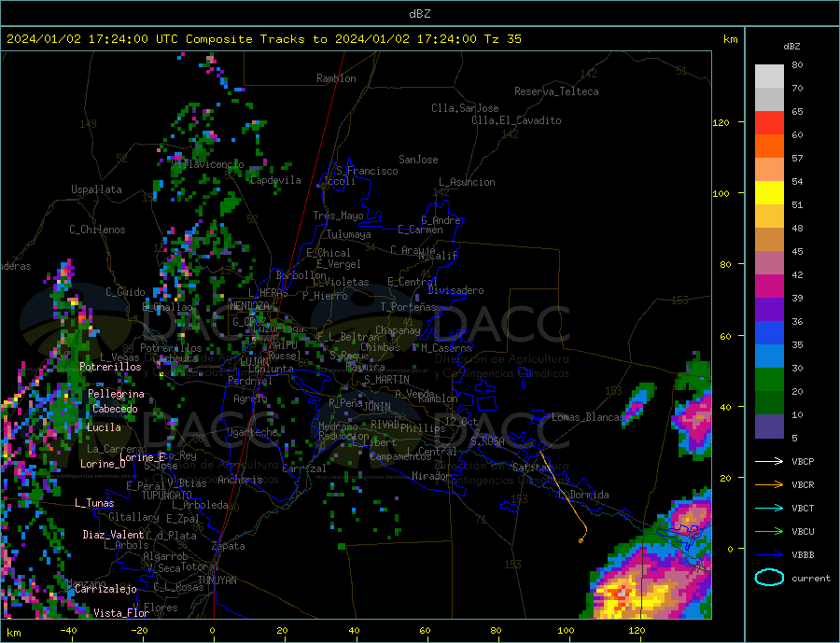Screen dimensions: 840x643
Task: Click the 'Lucila' map label
Action: pyautogui.click(x=104, y=427)
